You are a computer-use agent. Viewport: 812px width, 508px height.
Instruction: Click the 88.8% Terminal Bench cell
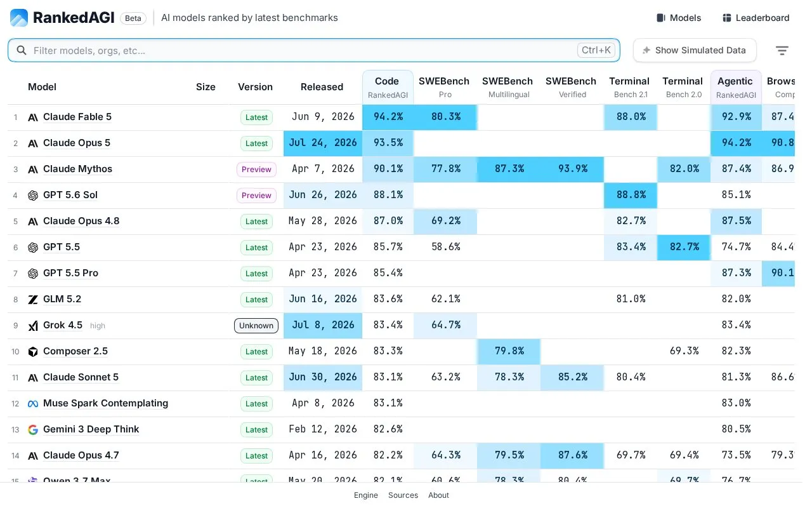(x=631, y=195)
